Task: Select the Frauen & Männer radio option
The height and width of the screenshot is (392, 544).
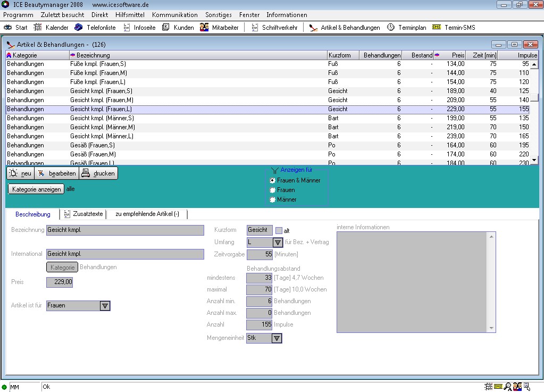Action: (273, 180)
